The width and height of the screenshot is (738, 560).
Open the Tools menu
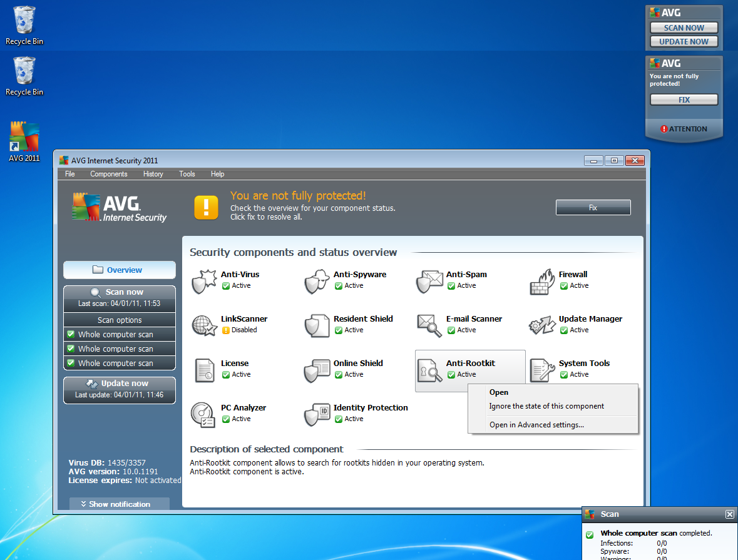pyautogui.click(x=187, y=174)
